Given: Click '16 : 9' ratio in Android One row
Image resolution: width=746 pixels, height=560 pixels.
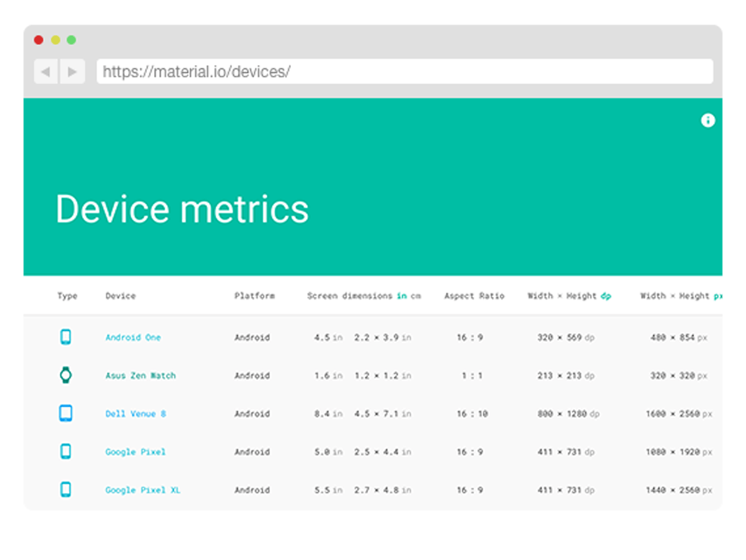Looking at the screenshot, I should (x=470, y=337).
